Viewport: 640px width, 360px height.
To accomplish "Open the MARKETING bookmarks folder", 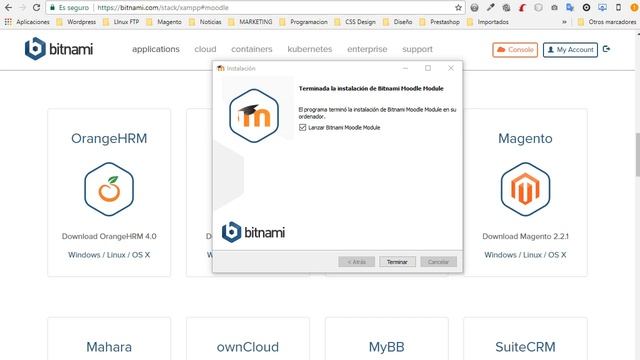I will pyautogui.click(x=251, y=22).
